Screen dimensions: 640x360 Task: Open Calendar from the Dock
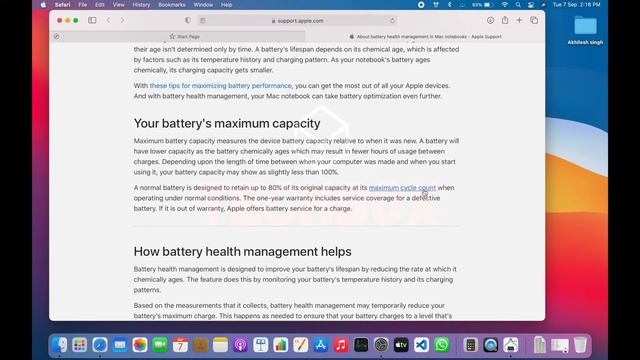180,345
